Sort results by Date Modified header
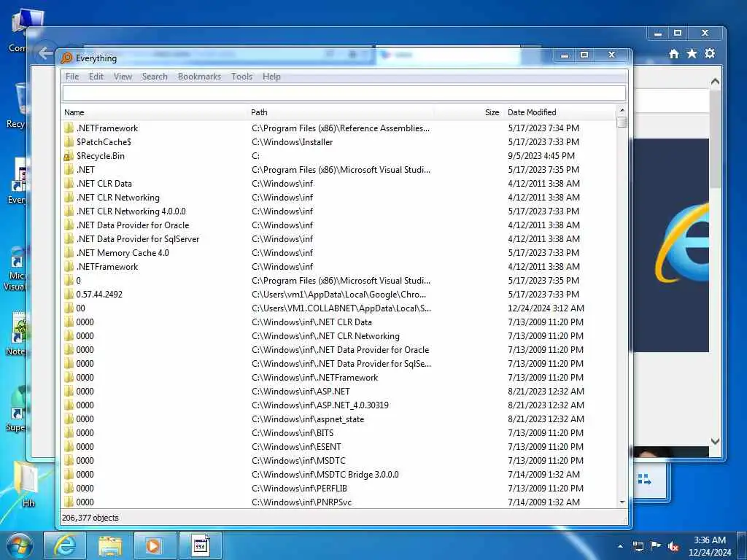The width and height of the screenshot is (747, 560). (x=532, y=112)
